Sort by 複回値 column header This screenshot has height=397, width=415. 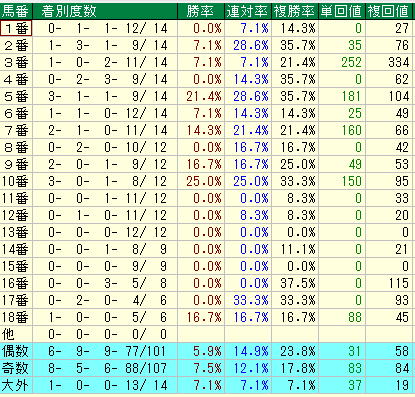(x=389, y=11)
